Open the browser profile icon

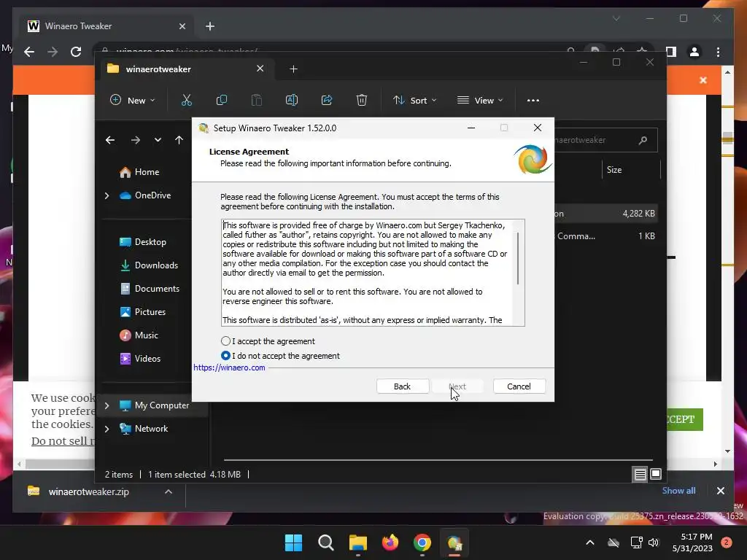(694, 52)
